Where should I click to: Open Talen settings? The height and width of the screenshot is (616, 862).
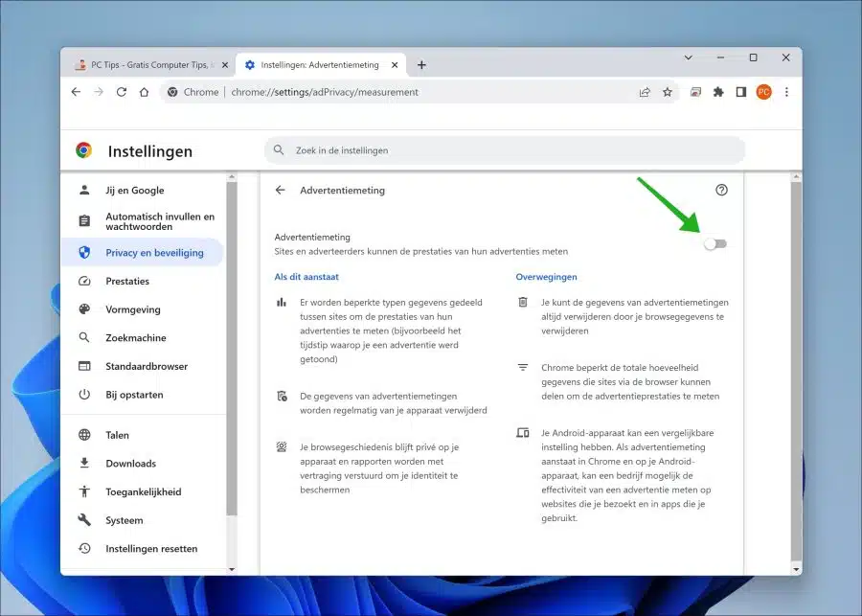[143, 435]
